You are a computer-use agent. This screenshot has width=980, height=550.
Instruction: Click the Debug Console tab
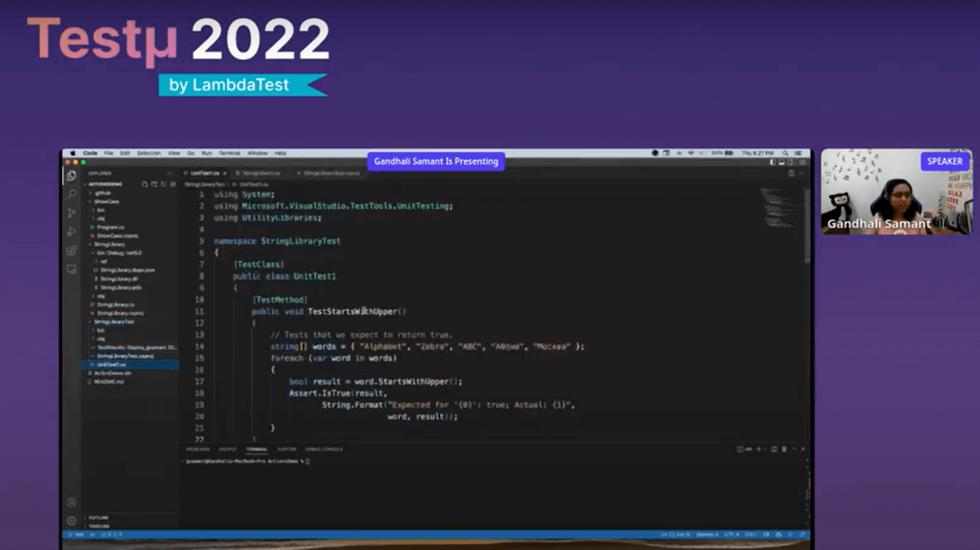pyautogui.click(x=323, y=449)
